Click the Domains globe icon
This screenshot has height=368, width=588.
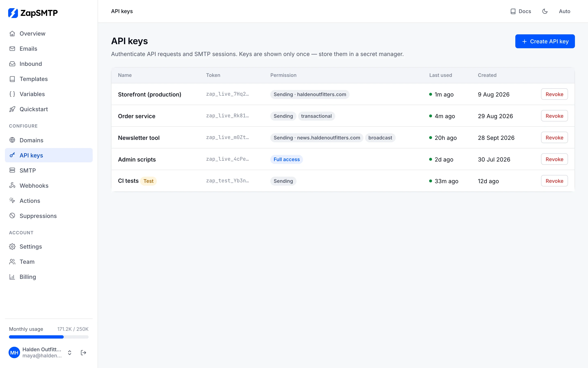(12, 140)
